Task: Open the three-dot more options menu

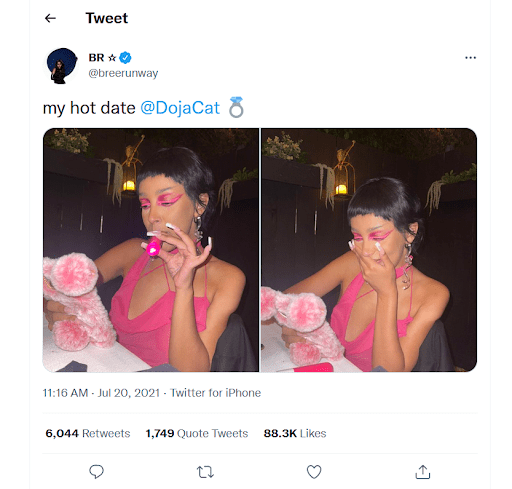Action: point(470,58)
